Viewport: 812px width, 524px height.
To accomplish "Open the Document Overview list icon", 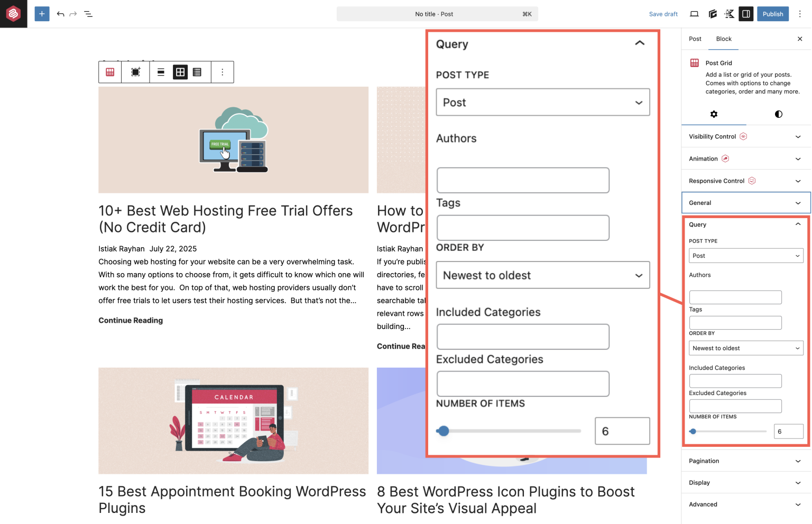I will pos(88,14).
